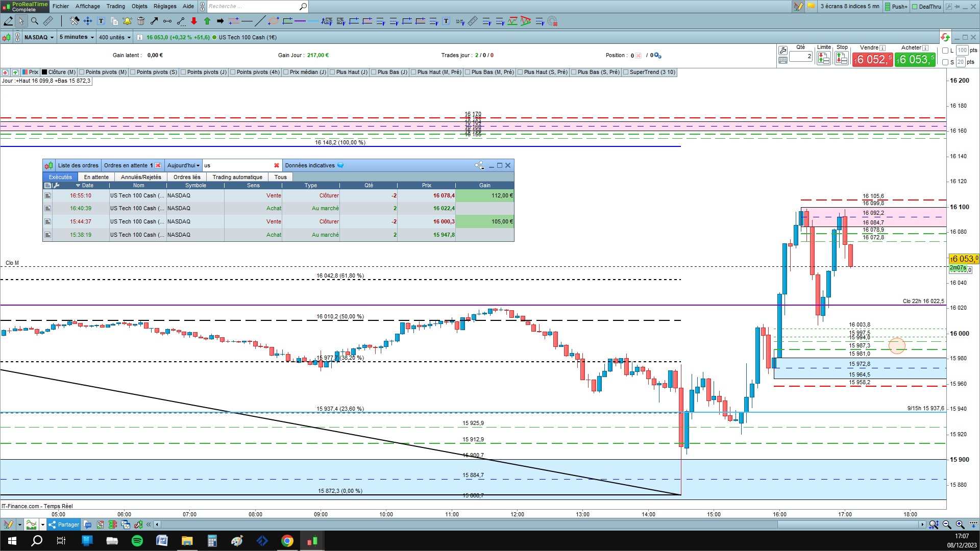
Task: Insert text with the T tool
Action: click(x=101, y=21)
